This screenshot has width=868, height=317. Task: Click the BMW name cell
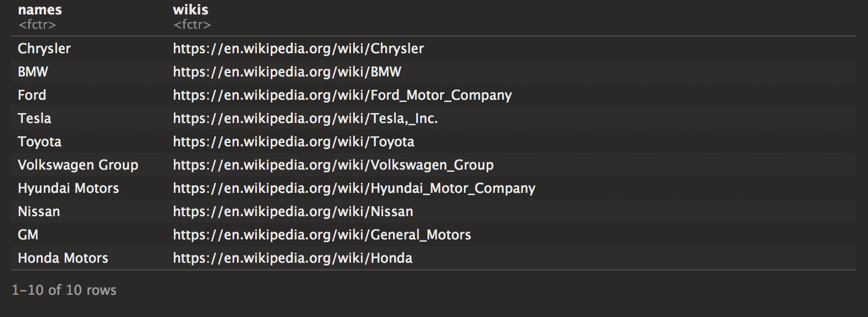tap(33, 72)
